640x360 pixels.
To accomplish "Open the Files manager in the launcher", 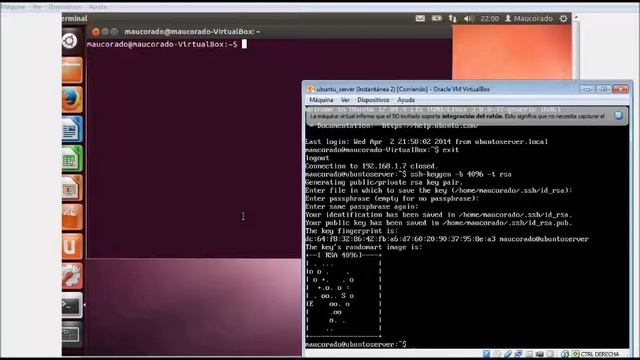I will (72, 70).
